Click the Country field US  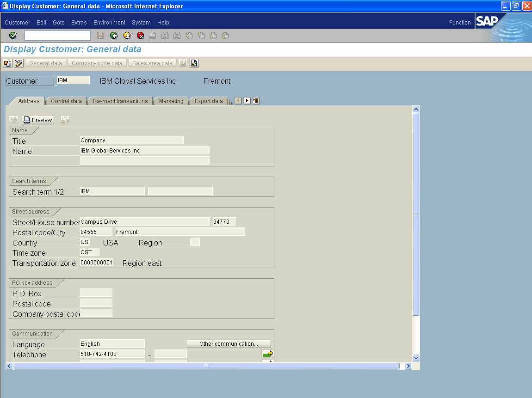85,242
